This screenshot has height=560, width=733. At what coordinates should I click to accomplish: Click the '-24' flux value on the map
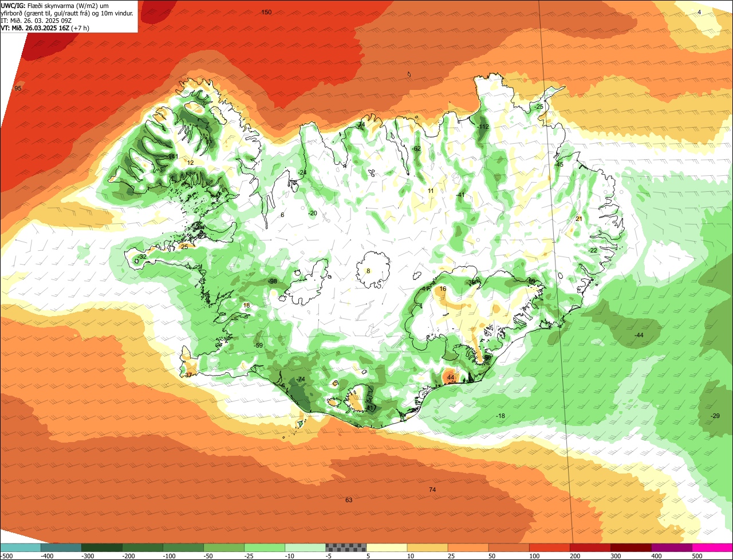302,172
